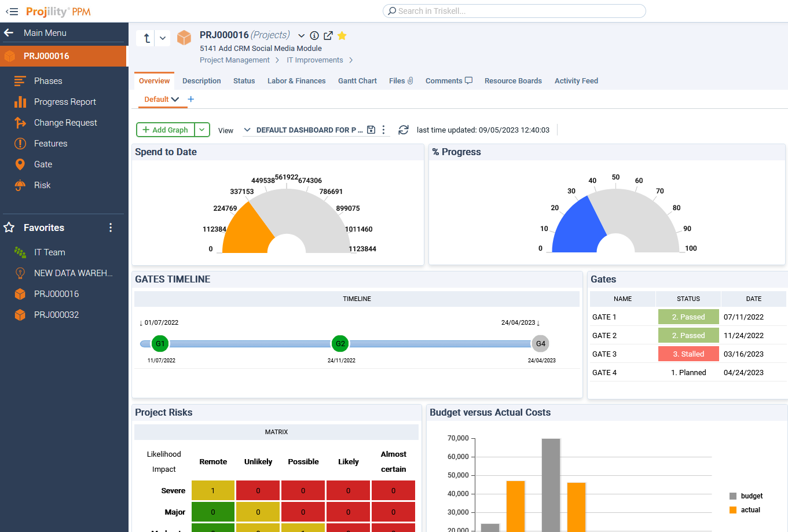Screen dimensions: 788x532
Task: Click the G2 marker on the gates timeline
Action: pyautogui.click(x=340, y=343)
